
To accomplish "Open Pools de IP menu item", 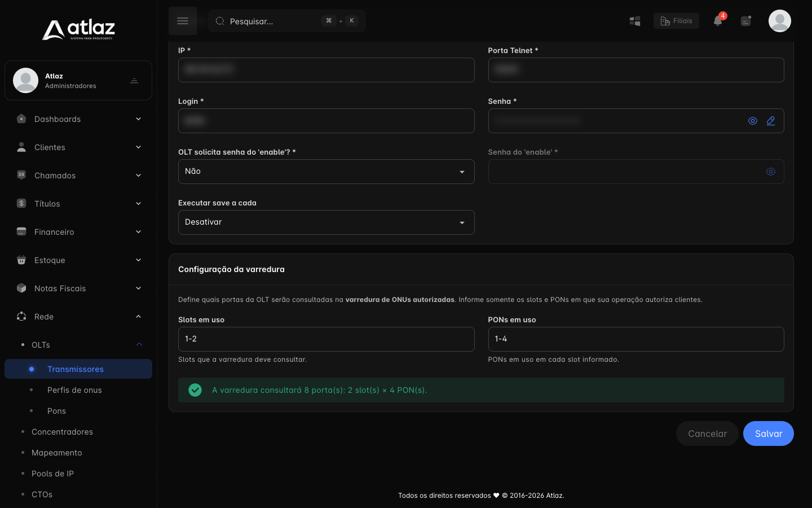I will (x=52, y=474).
